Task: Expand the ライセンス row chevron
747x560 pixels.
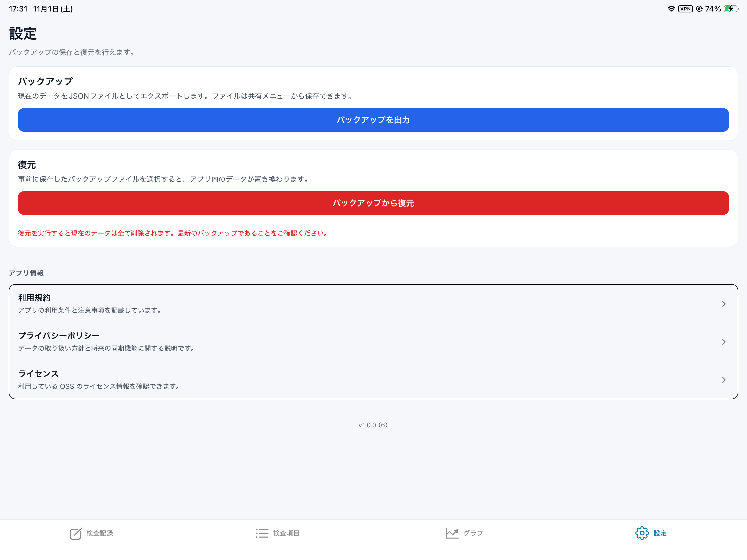Action: coord(724,380)
